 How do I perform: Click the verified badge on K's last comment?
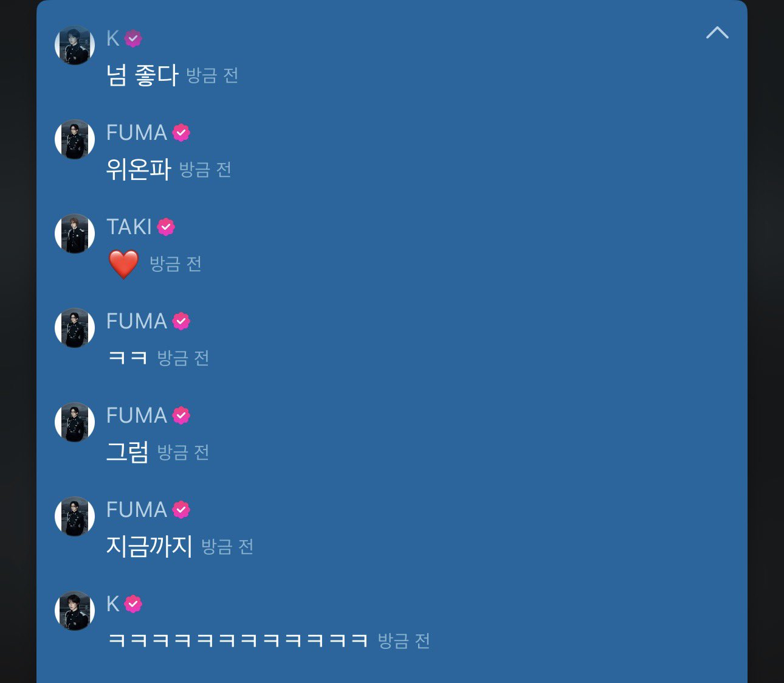pos(133,604)
